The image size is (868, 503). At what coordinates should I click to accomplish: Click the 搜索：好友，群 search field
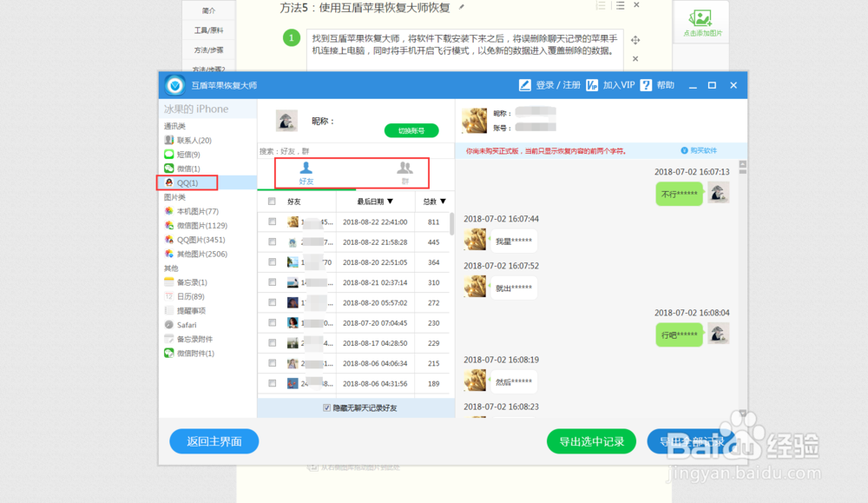click(356, 151)
